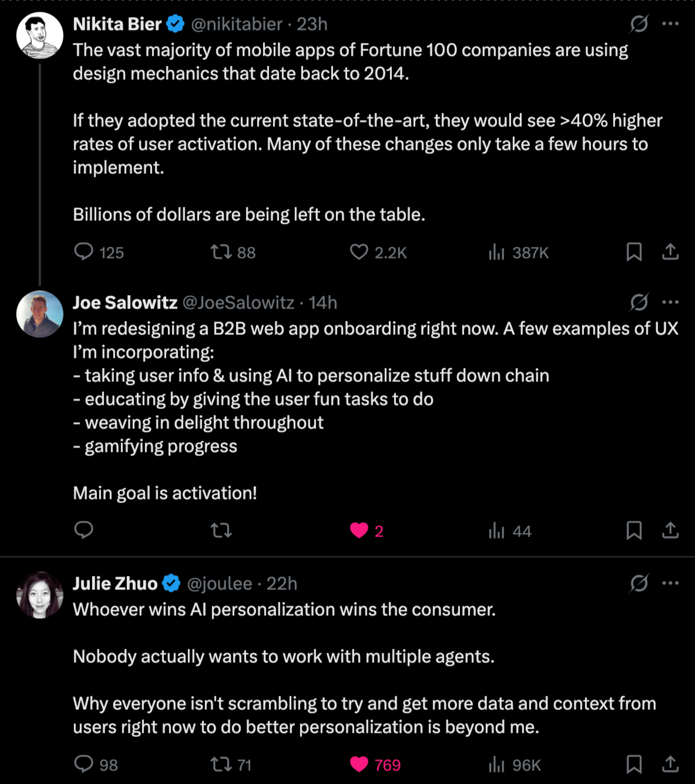Bookmark Julie Zhuo's tweet

pos(634,764)
